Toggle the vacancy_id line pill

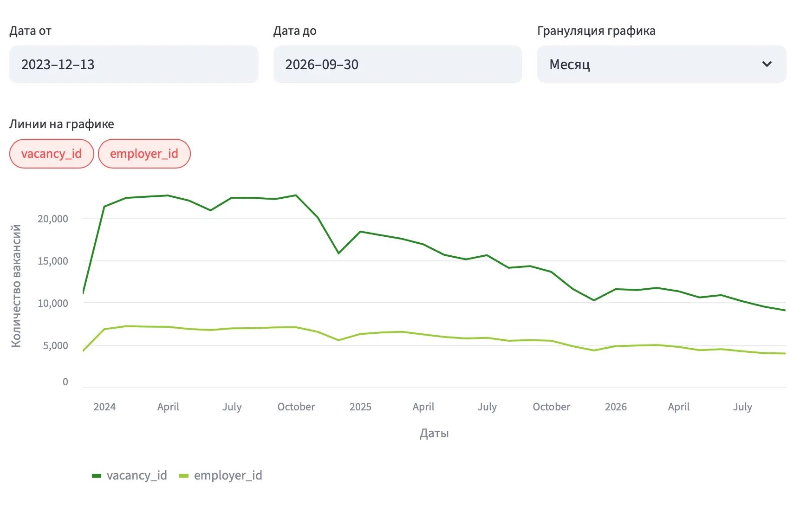[x=52, y=154]
